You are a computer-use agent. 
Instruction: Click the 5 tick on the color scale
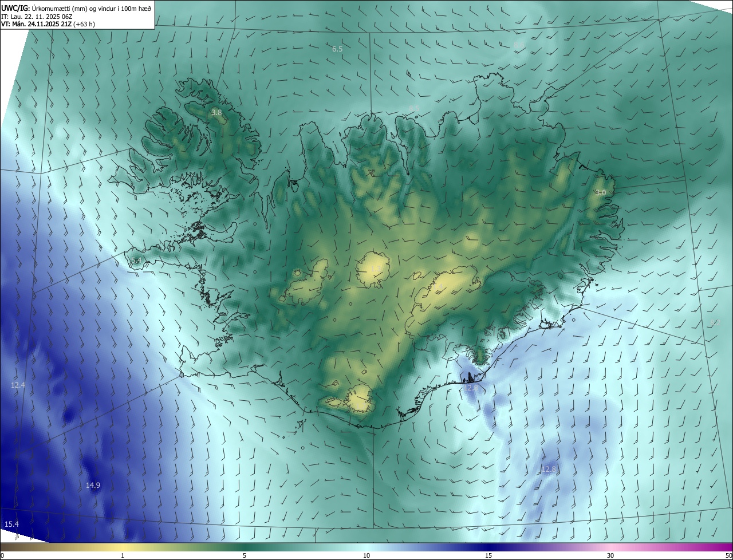245,556
